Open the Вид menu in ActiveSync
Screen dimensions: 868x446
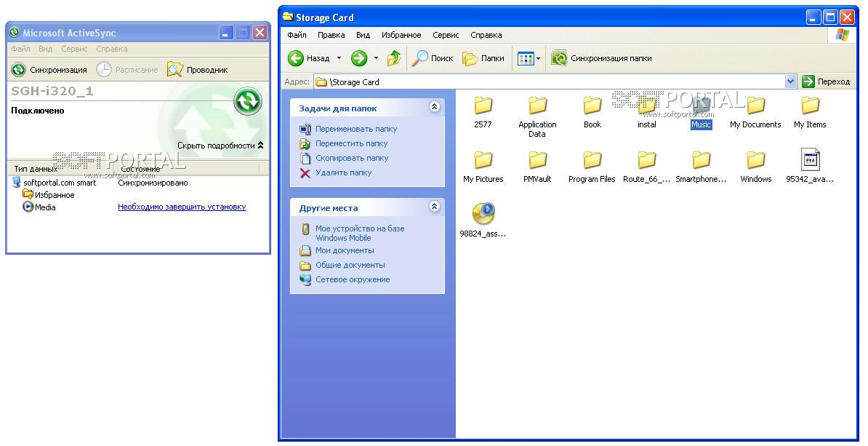point(45,49)
